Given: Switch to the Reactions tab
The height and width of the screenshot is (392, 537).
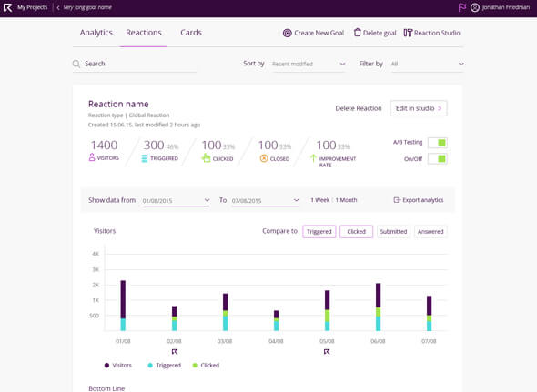Looking at the screenshot, I should pyautogui.click(x=144, y=33).
